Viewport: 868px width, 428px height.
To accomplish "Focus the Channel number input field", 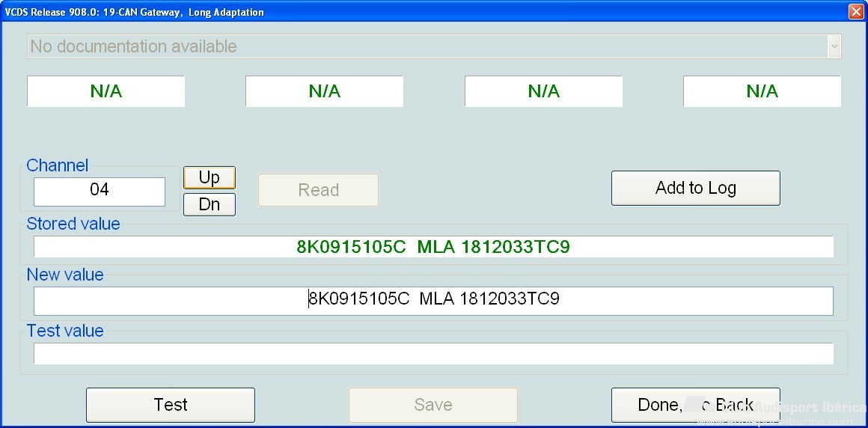I will click(100, 191).
